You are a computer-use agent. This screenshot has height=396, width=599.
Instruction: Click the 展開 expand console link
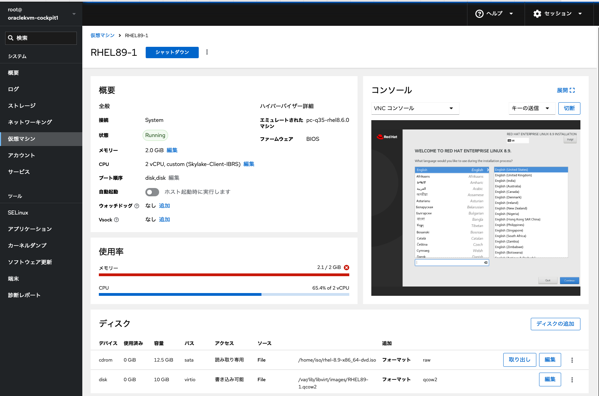(566, 91)
